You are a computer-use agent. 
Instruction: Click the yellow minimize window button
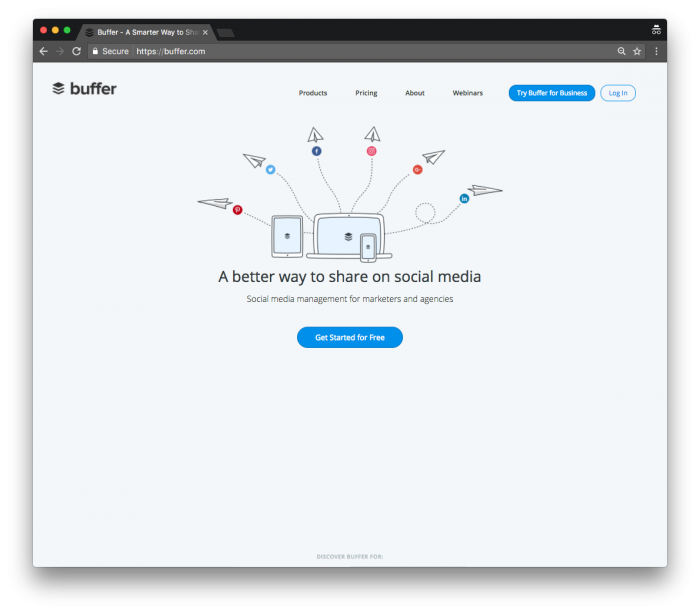pos(55,30)
